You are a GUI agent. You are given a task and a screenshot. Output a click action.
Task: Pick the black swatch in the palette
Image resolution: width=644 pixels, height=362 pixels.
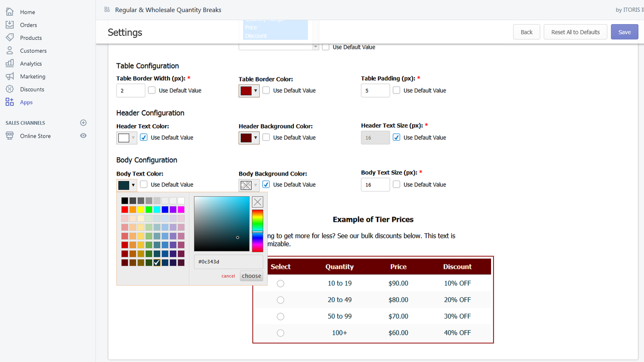click(x=125, y=201)
